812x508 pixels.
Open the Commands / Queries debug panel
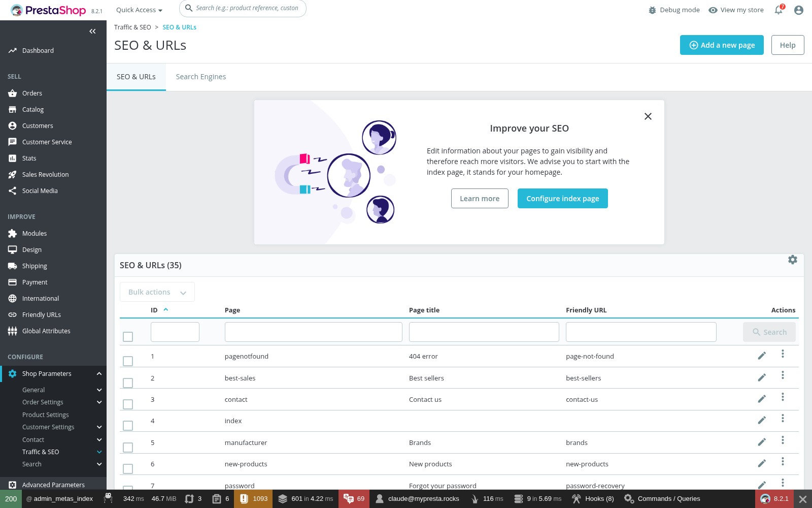pyautogui.click(x=662, y=499)
